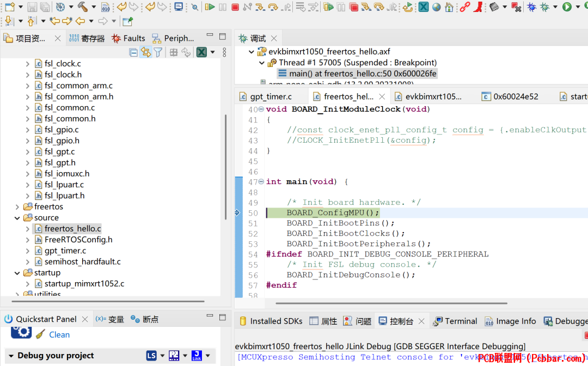This screenshot has height=366, width=588.
Task: Click the Step Over icon
Action: pos(273,7)
